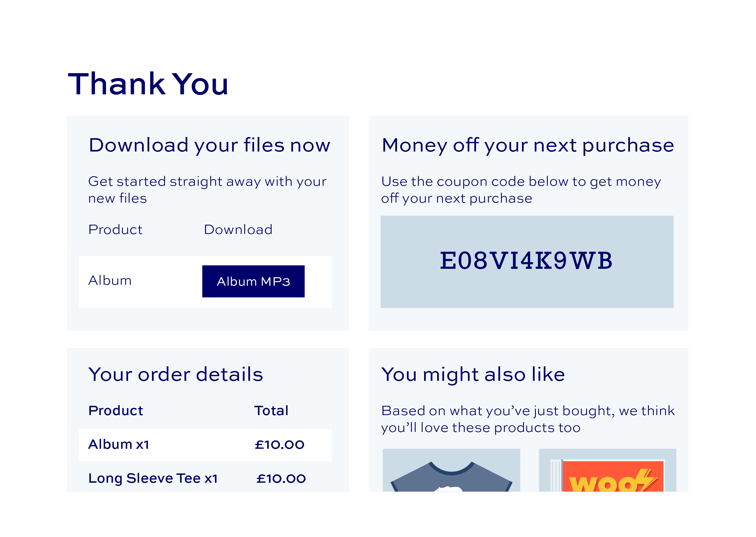Image resolution: width=756 pixels, height=537 pixels.
Task: Open the t-shirt product thumbnail
Action: [x=451, y=470]
